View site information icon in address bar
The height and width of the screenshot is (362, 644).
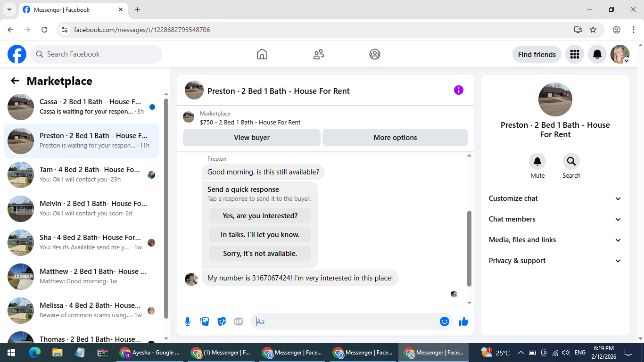point(65,30)
